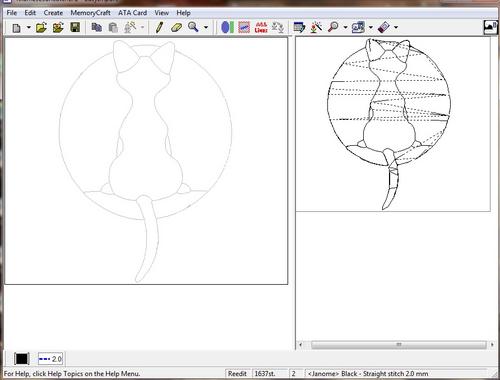Click the picture icon at toolbar far right
This screenshot has height=380, width=500.
[x=490, y=28]
